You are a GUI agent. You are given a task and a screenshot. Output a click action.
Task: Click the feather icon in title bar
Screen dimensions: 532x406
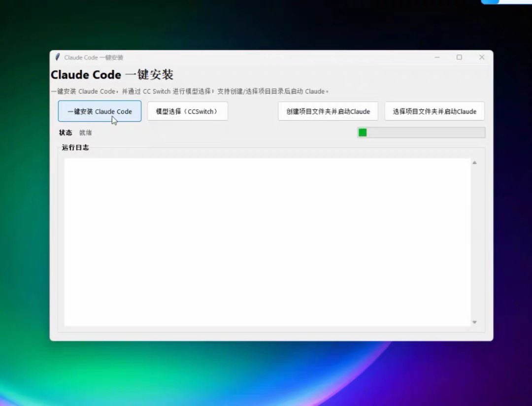click(57, 57)
